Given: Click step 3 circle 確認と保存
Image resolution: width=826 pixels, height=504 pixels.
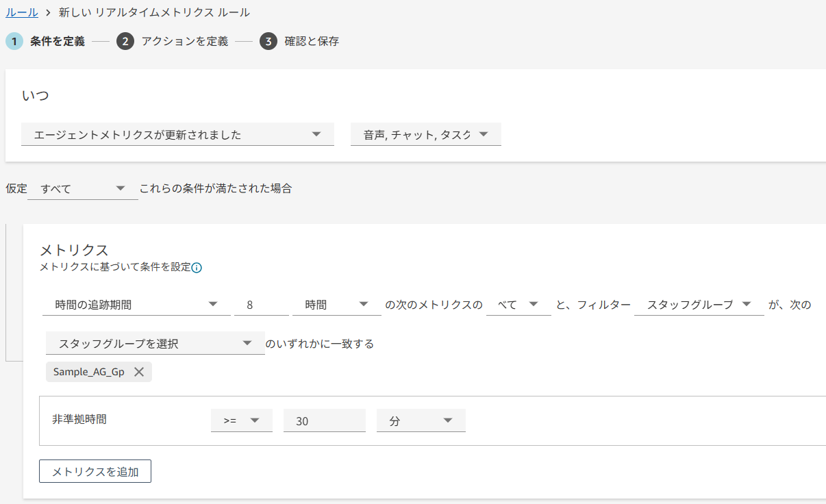Looking at the screenshot, I should (268, 42).
